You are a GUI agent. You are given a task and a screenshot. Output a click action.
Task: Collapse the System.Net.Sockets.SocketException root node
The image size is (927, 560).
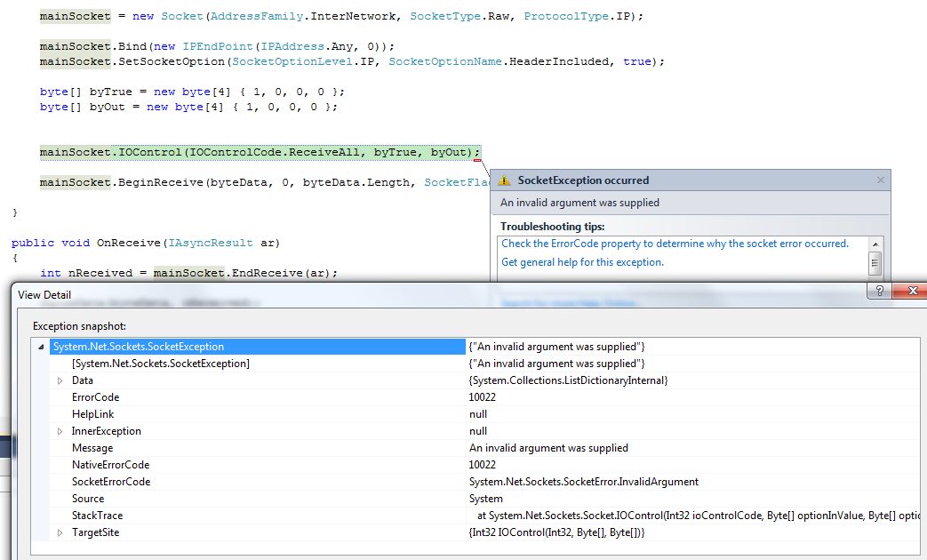pos(41,348)
